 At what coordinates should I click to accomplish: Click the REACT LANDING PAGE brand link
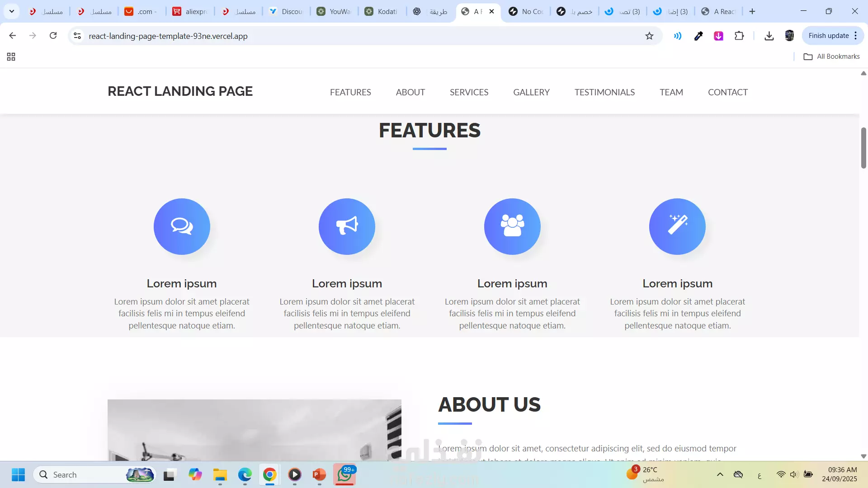180,91
